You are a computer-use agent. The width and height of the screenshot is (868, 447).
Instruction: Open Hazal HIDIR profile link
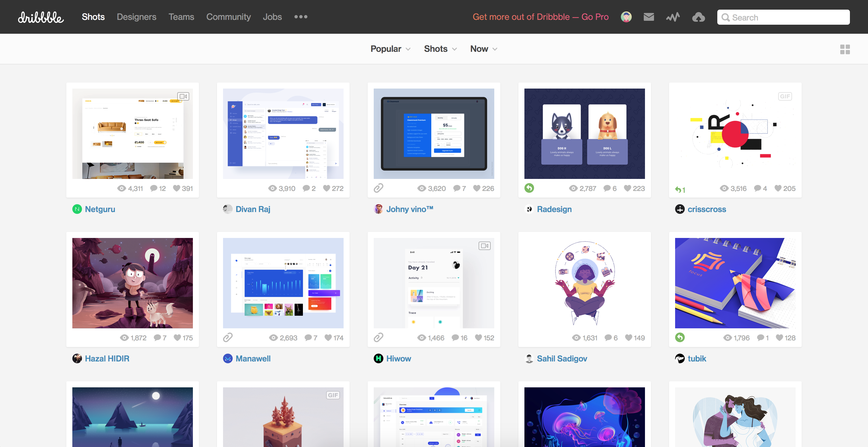click(x=107, y=358)
